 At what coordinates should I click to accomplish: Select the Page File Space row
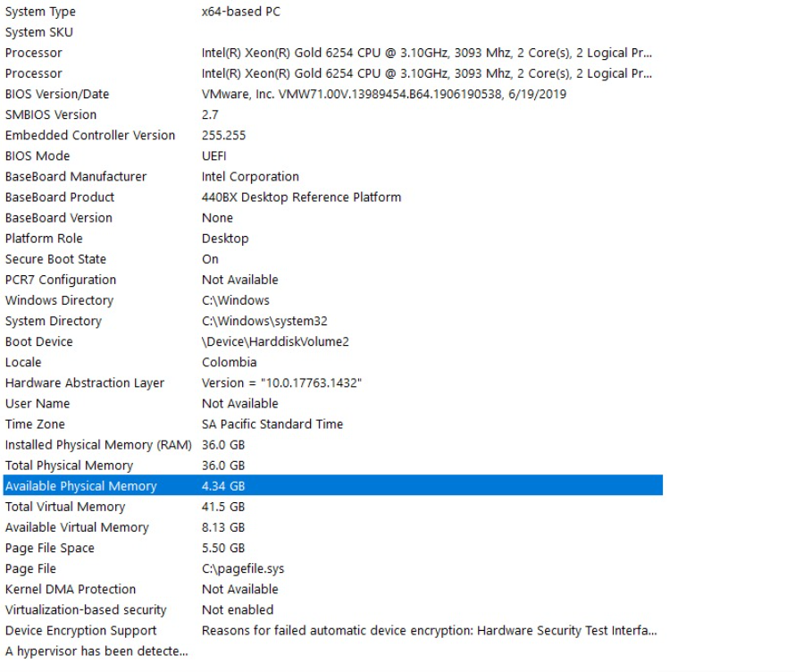(50, 549)
